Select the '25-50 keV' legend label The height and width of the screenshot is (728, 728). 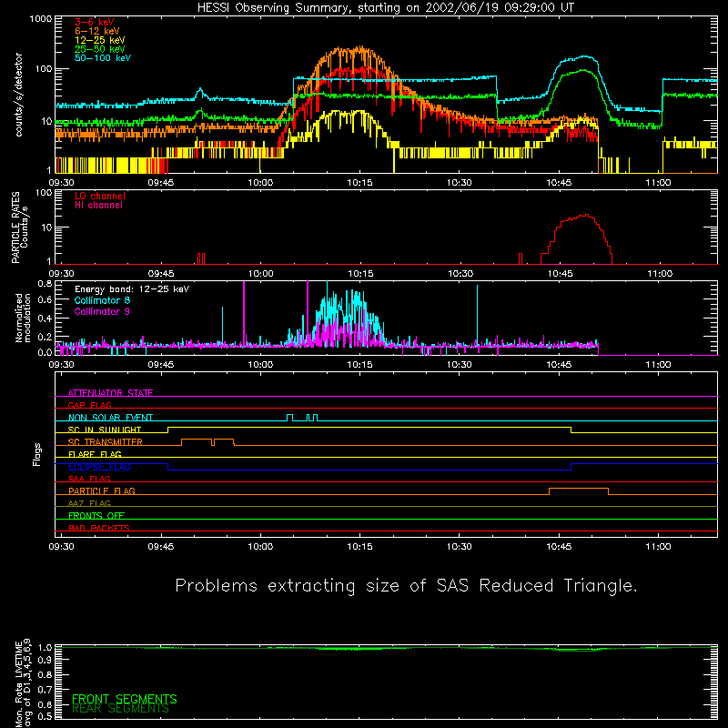coord(100,49)
